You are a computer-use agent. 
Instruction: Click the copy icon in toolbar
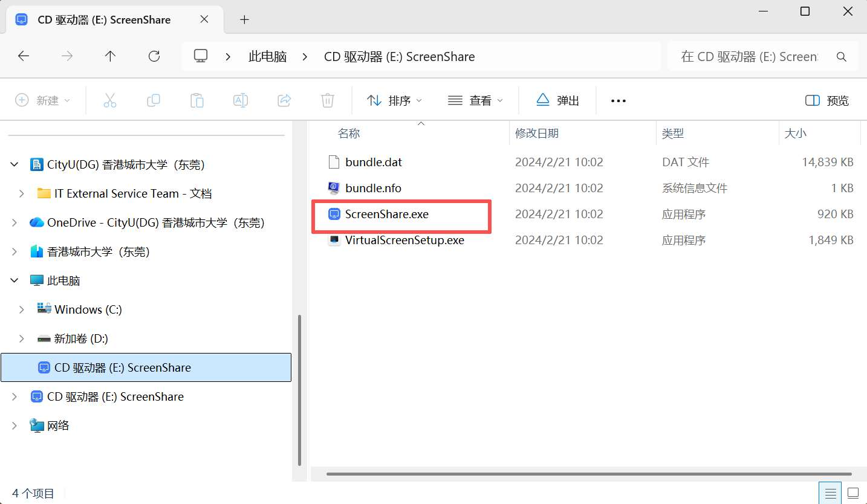154,100
